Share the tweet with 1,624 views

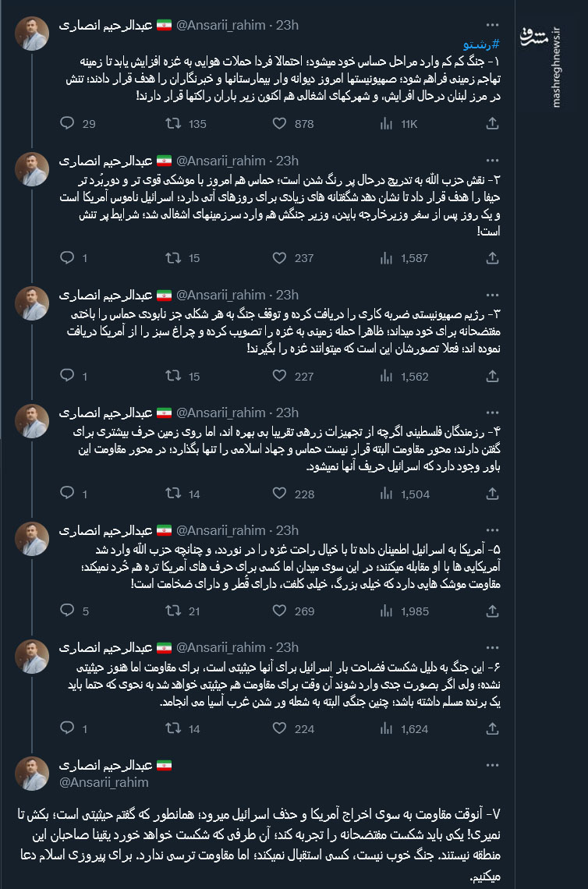click(x=492, y=728)
